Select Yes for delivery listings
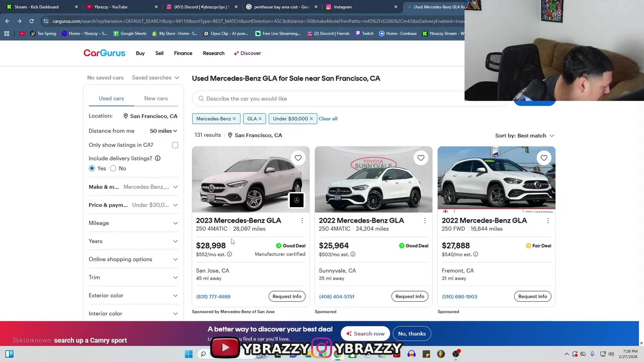This screenshot has height=362, width=644. coord(92,168)
